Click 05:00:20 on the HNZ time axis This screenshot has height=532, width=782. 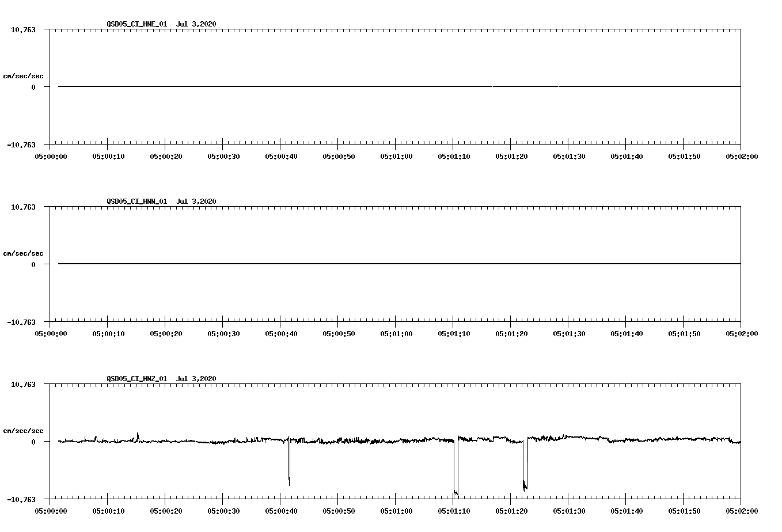(x=166, y=511)
